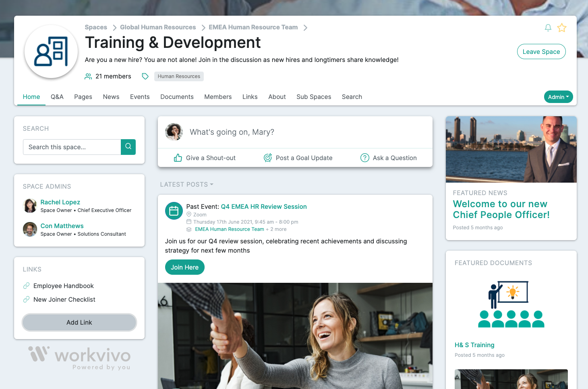
Task: Open the Employee Handbook link
Action: (x=64, y=286)
